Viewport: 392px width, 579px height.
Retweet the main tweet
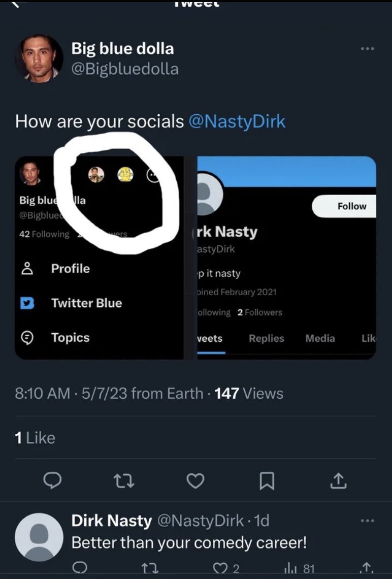(x=124, y=480)
